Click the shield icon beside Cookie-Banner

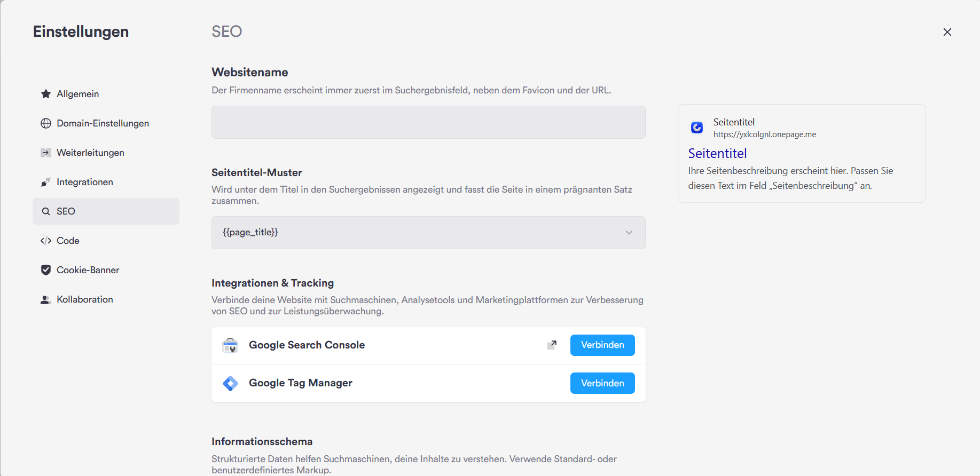click(x=46, y=270)
